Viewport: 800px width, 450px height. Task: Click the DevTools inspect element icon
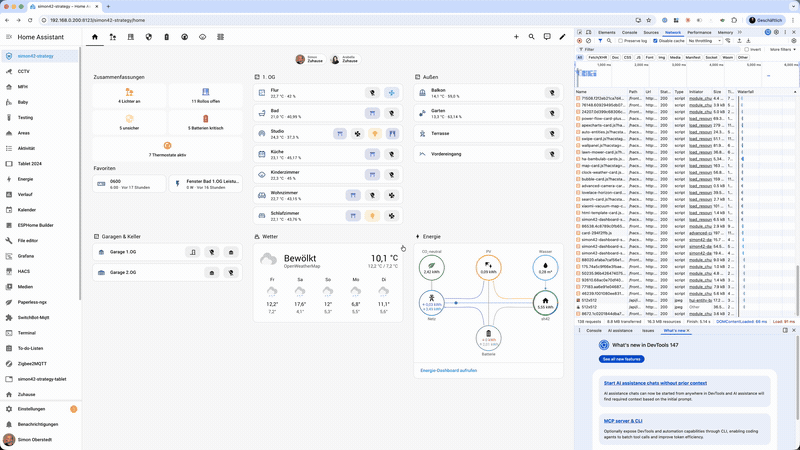580,32
